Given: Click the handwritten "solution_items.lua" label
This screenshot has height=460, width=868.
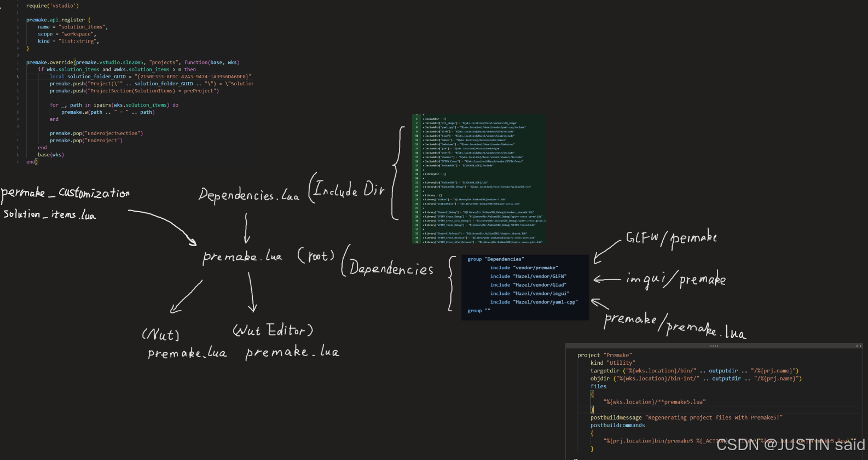Looking at the screenshot, I should [49, 214].
